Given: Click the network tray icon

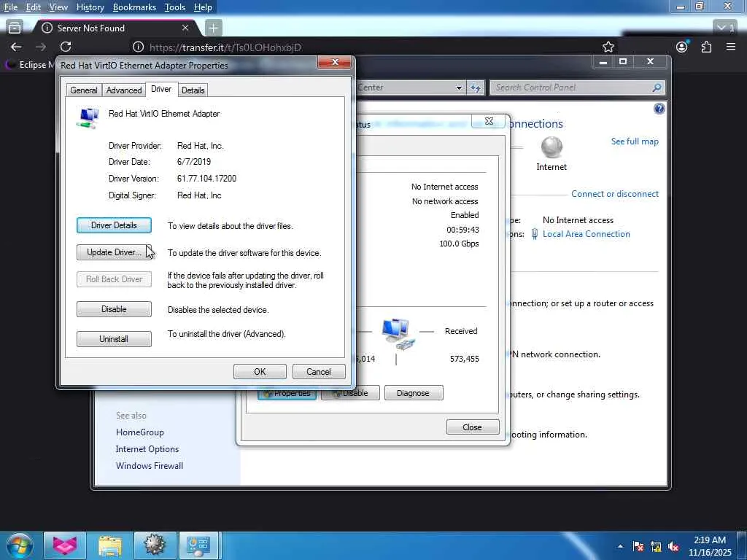Looking at the screenshot, I should (x=656, y=547).
